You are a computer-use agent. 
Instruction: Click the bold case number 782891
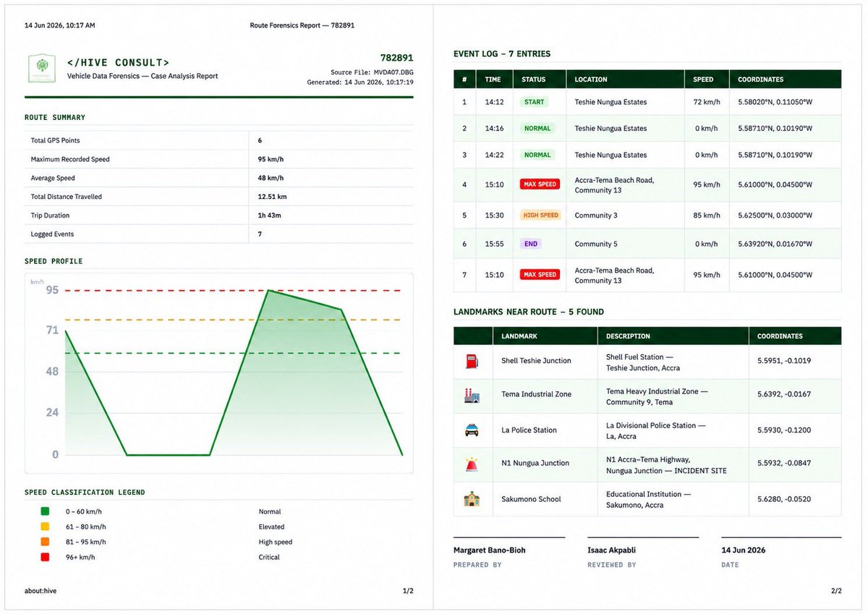pyautogui.click(x=397, y=58)
